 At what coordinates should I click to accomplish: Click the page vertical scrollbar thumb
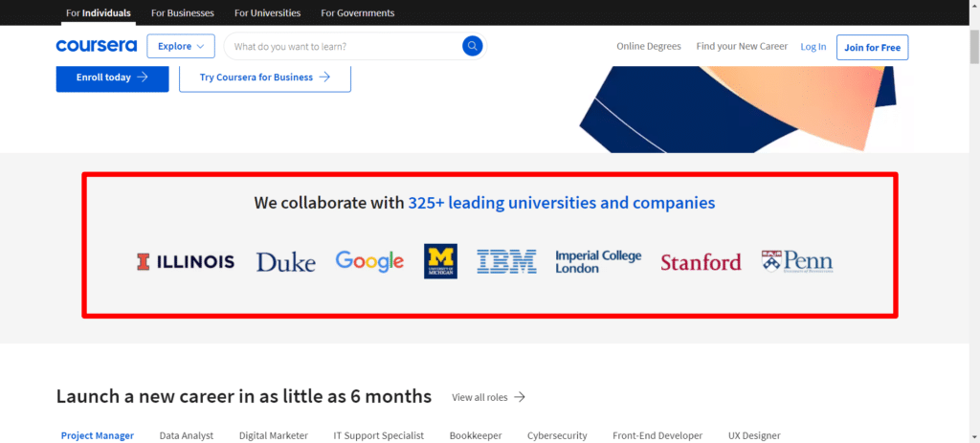point(974,46)
